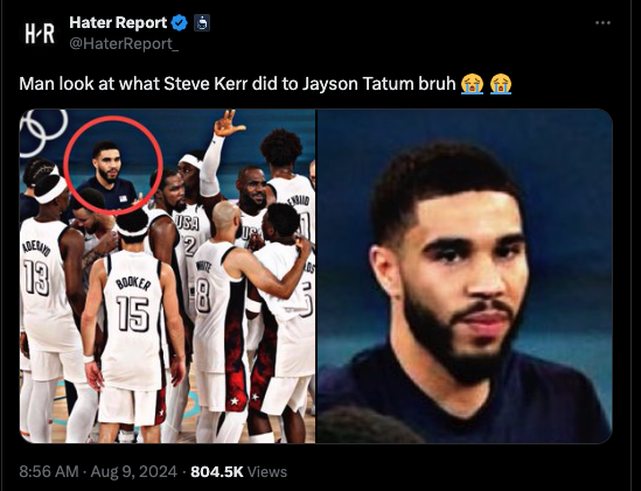The height and width of the screenshot is (491, 641).
Task: Click the red circle highlight in left photo
Action: click(113, 165)
